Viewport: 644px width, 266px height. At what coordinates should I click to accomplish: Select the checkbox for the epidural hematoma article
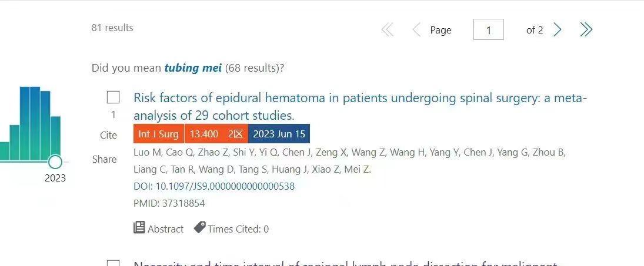(114, 97)
